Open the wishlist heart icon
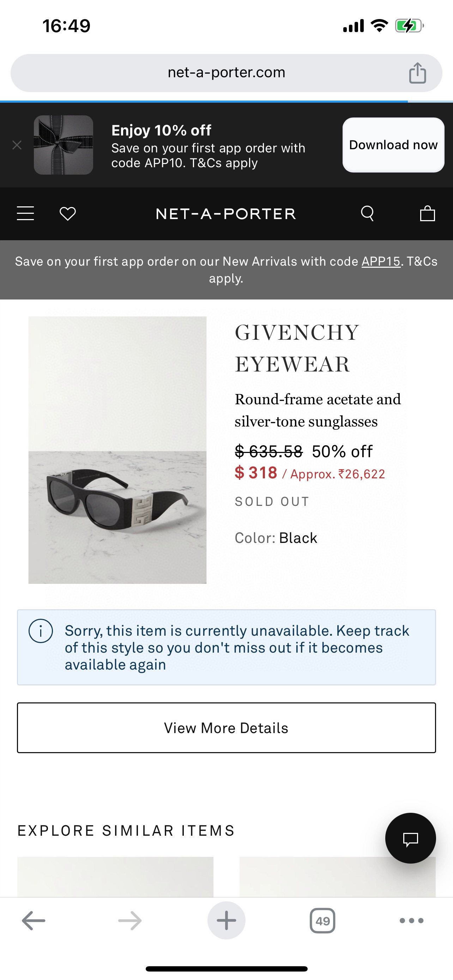This screenshot has height=980, width=453. (x=68, y=213)
